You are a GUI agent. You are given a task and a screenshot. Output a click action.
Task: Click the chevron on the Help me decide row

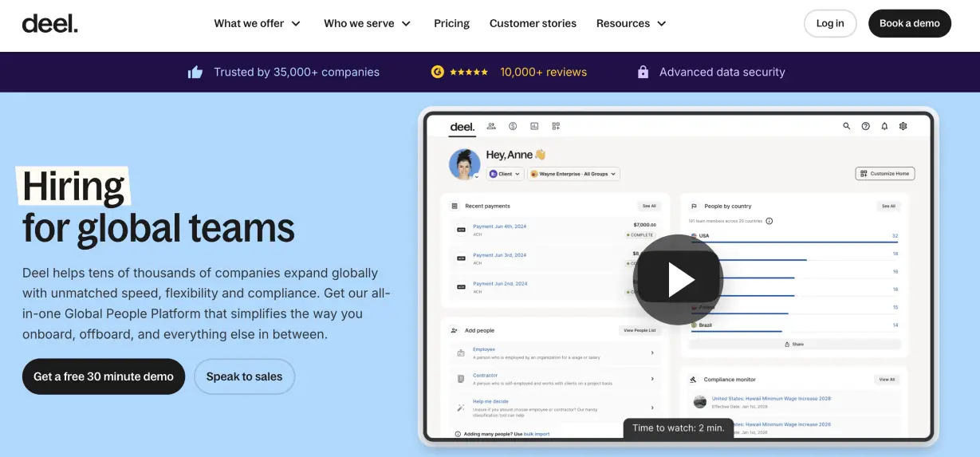(x=652, y=407)
